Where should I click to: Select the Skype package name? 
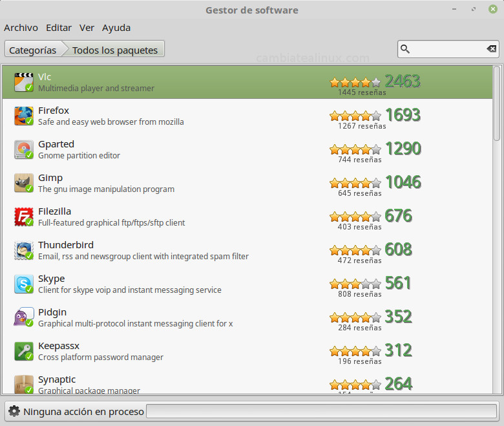(52, 279)
